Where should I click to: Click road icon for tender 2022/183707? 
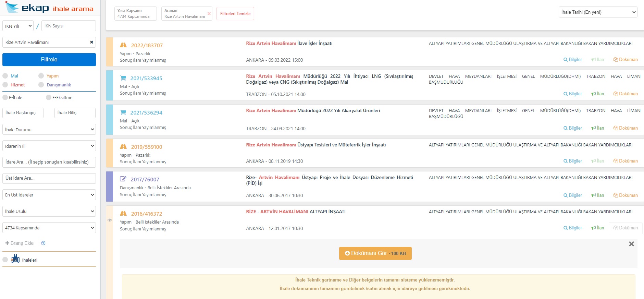pyautogui.click(x=123, y=45)
